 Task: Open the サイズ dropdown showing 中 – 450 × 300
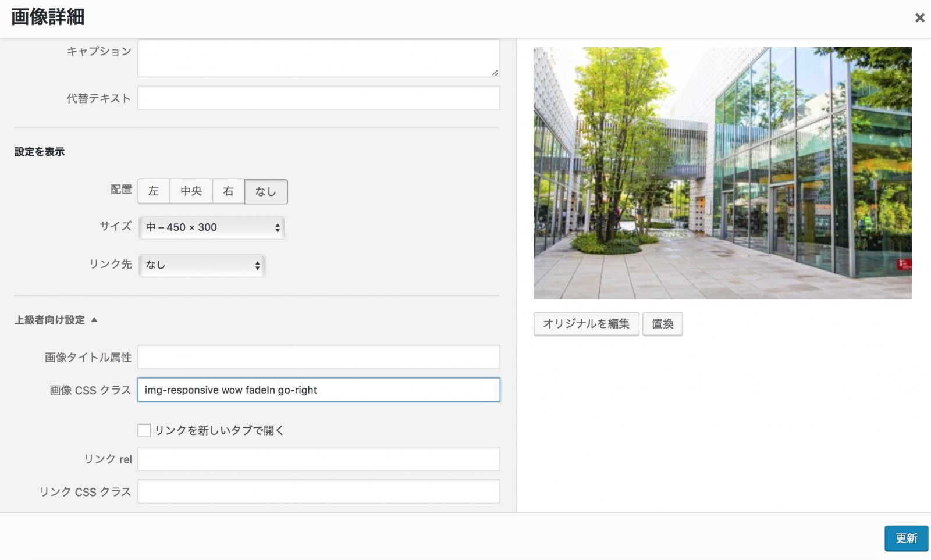(212, 227)
